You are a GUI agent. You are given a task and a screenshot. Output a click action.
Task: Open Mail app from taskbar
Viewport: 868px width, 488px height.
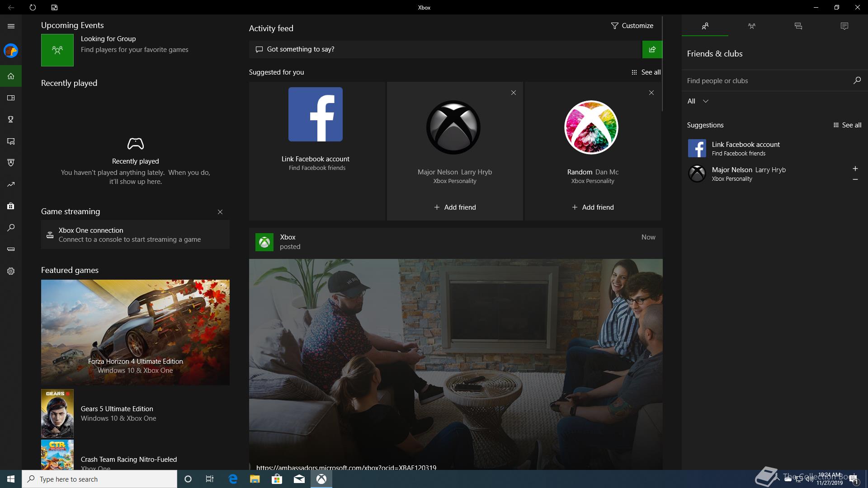(x=299, y=479)
